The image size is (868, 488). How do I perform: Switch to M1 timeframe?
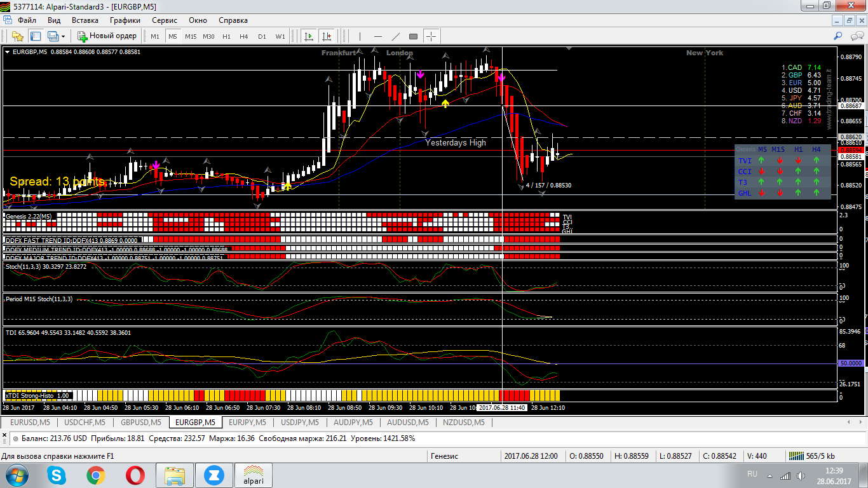[155, 36]
